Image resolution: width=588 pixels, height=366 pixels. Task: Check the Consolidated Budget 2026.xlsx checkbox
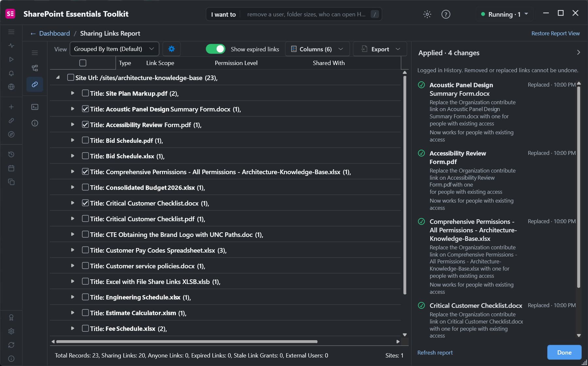[85, 187]
